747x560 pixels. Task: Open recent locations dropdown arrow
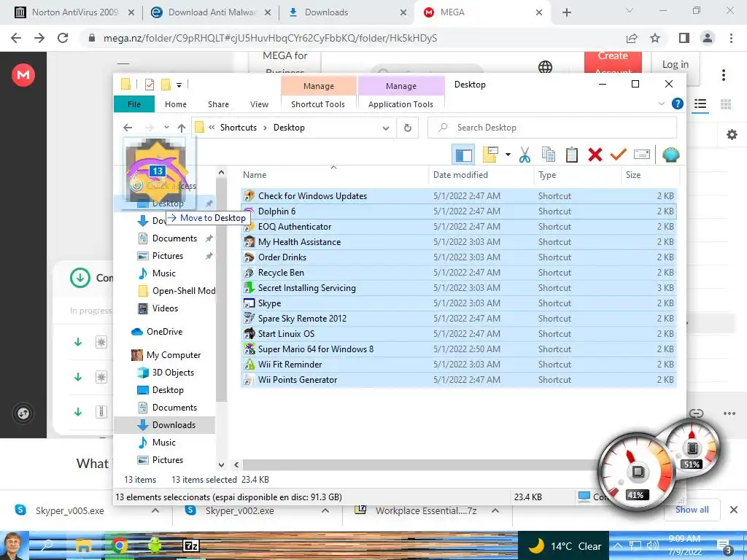click(166, 128)
